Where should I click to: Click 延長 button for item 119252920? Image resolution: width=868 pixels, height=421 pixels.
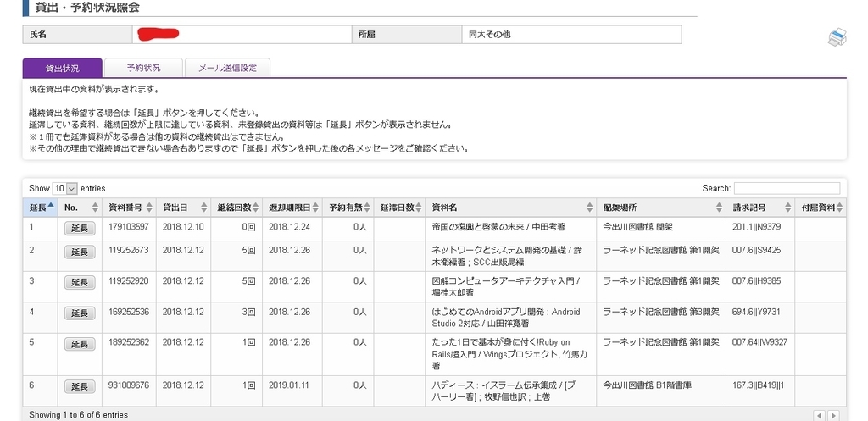80,282
